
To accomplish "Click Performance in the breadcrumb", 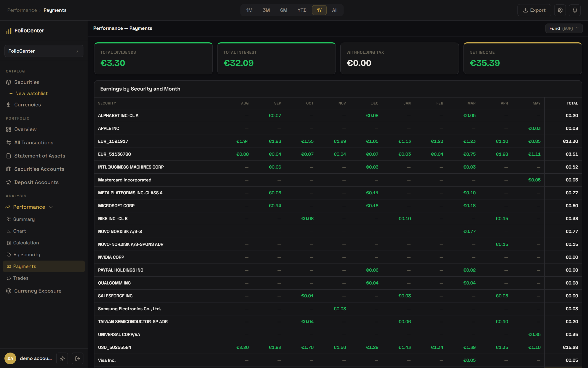I will 22,10.
